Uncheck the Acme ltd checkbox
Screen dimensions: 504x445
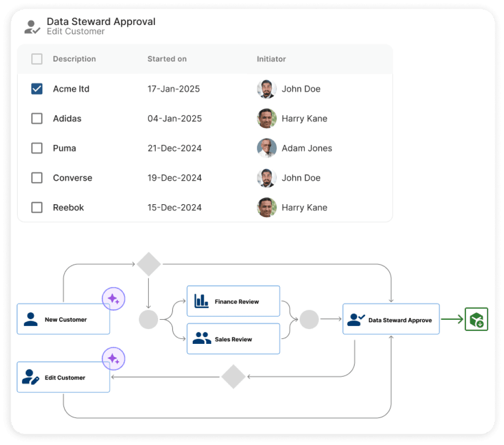37,89
